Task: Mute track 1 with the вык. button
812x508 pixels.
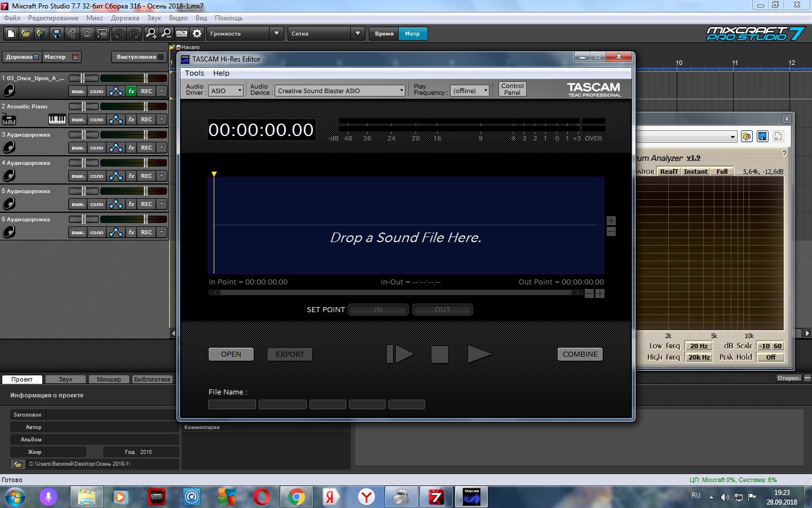Action: [78, 91]
